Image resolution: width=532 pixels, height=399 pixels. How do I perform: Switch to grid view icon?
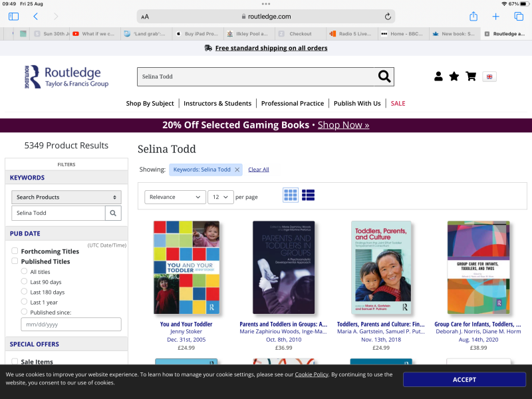pyautogui.click(x=291, y=195)
